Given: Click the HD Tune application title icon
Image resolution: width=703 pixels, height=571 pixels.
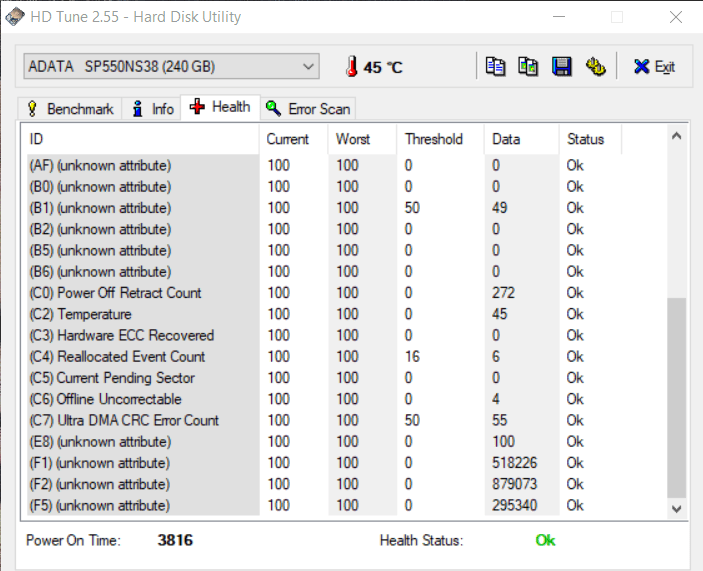Looking at the screenshot, I should pyautogui.click(x=14, y=17).
